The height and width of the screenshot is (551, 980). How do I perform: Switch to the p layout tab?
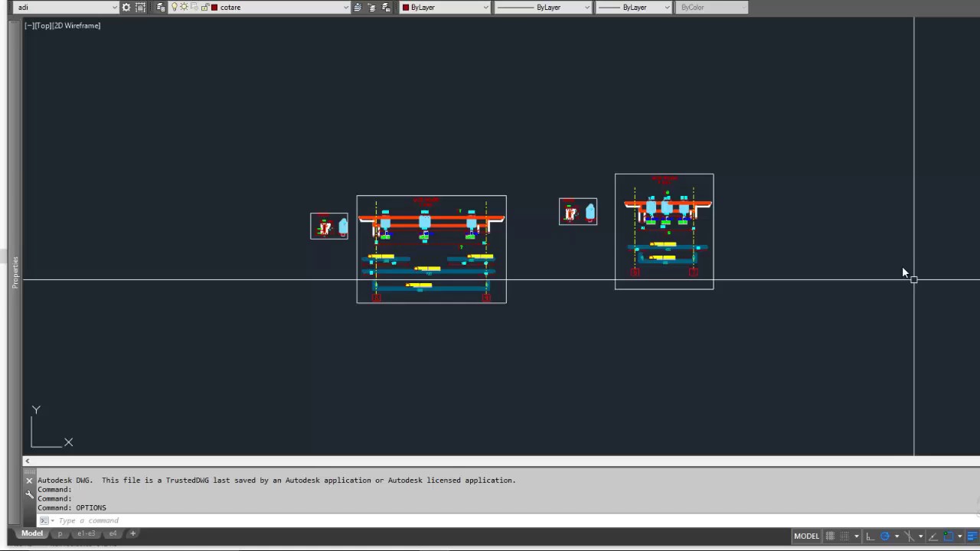coord(60,533)
